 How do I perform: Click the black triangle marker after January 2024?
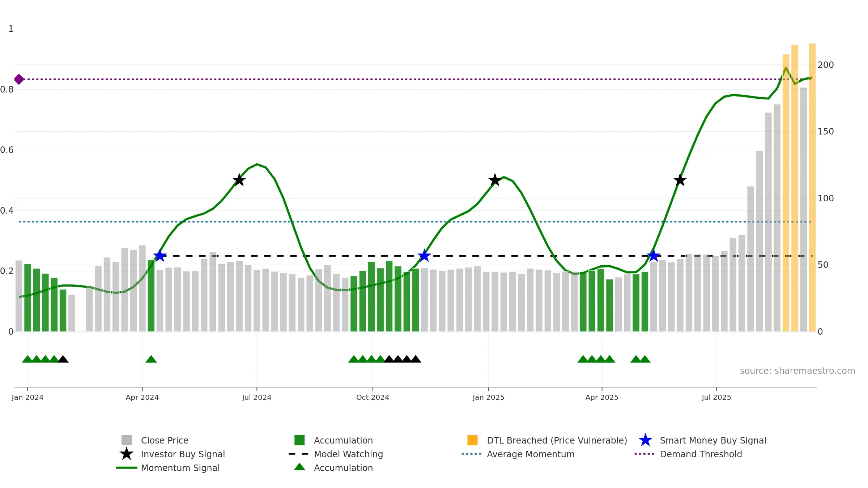(x=63, y=359)
